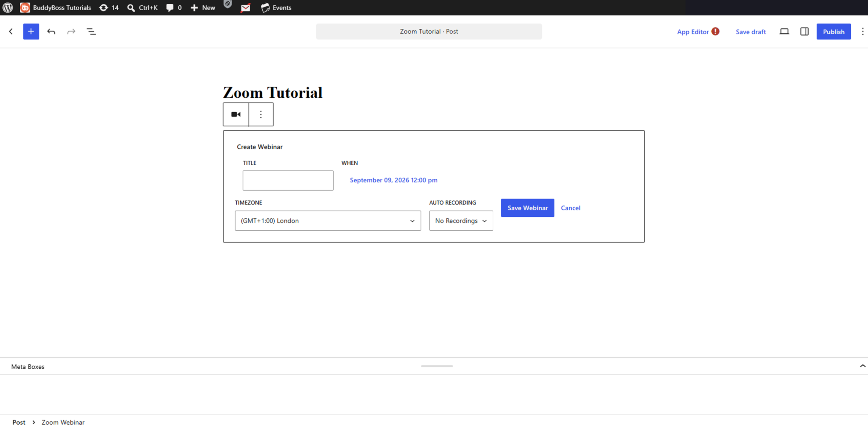Select the Zoom video camera block icon

click(236, 114)
